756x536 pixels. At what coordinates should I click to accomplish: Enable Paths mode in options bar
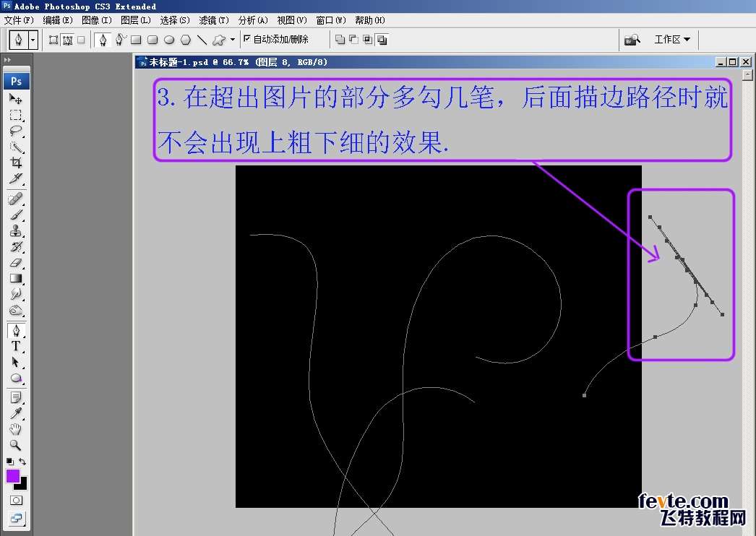tap(67, 40)
